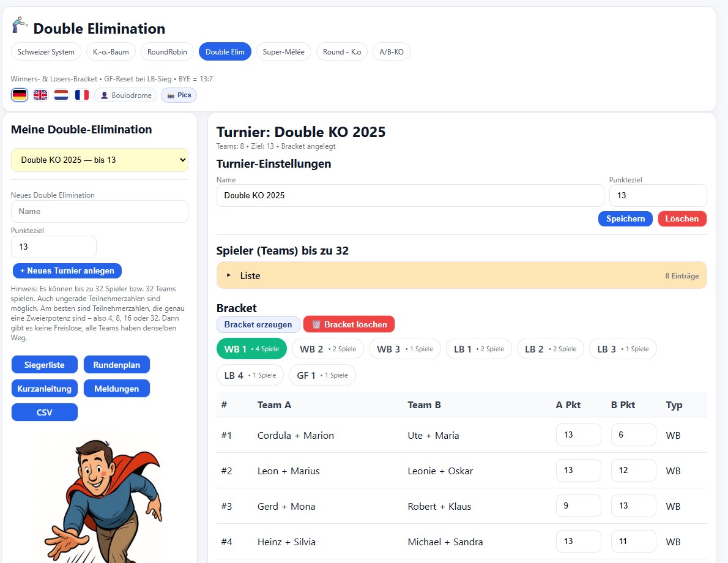Click the pétanque player logo icon

point(20,26)
